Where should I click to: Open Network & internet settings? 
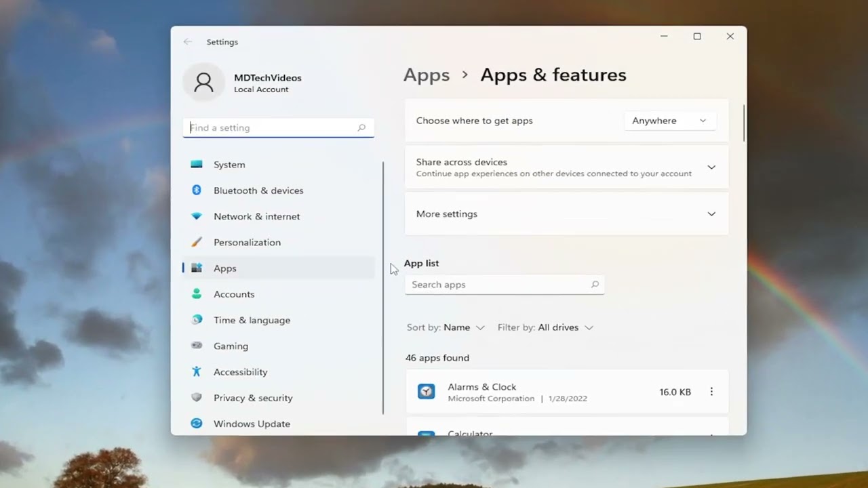pos(278,216)
